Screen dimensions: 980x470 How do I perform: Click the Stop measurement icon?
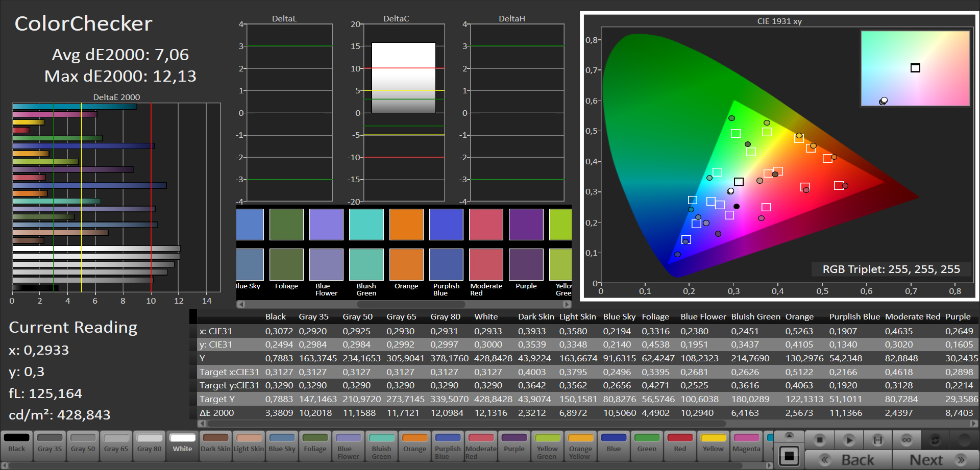click(x=820, y=440)
